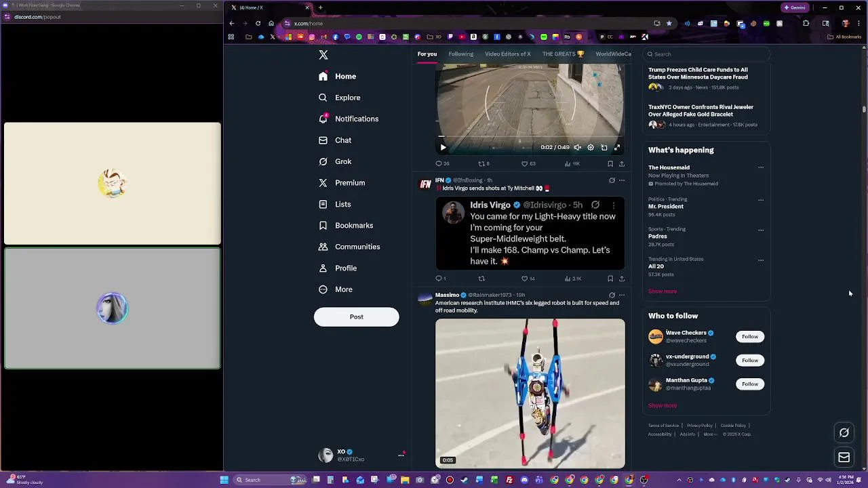Switch to THE GREATS tab
This screenshot has height=488, width=868.
point(563,54)
